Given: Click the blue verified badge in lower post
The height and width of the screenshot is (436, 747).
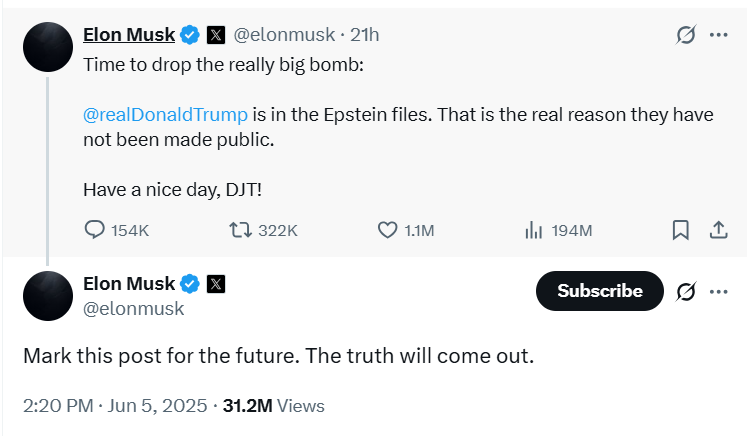Looking at the screenshot, I should (190, 284).
